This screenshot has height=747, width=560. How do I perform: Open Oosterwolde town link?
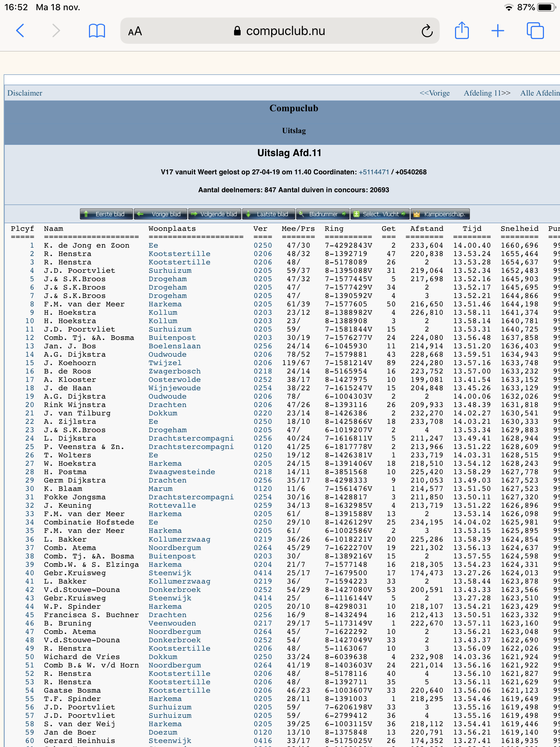tap(175, 380)
